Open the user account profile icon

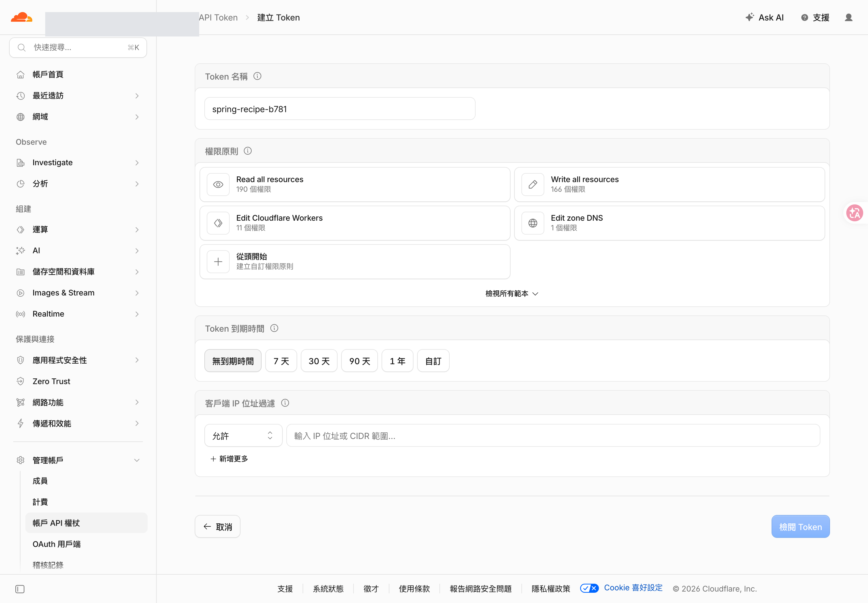(848, 17)
